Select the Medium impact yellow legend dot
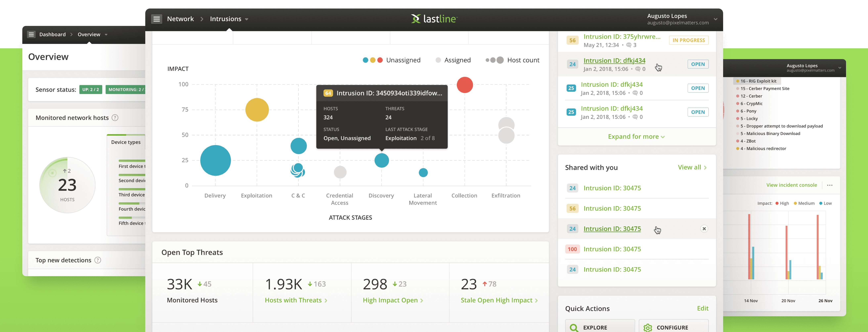This screenshot has width=868, height=332. [x=795, y=203]
